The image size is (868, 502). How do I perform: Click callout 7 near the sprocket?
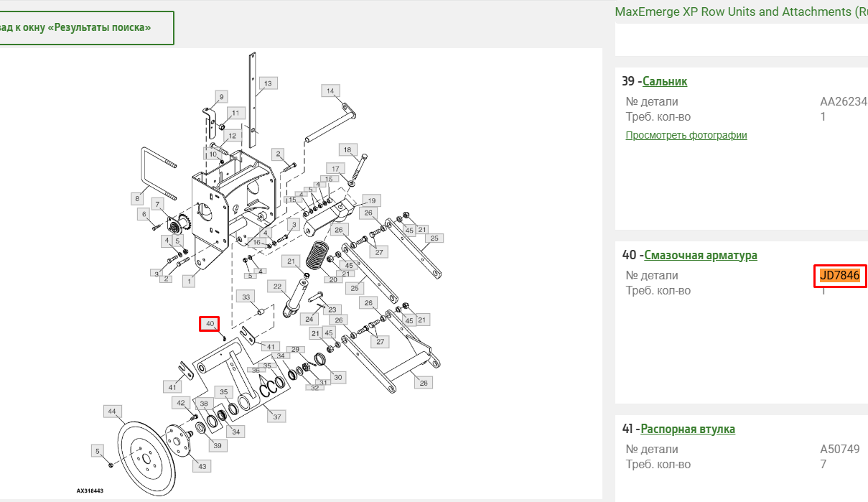click(x=158, y=205)
